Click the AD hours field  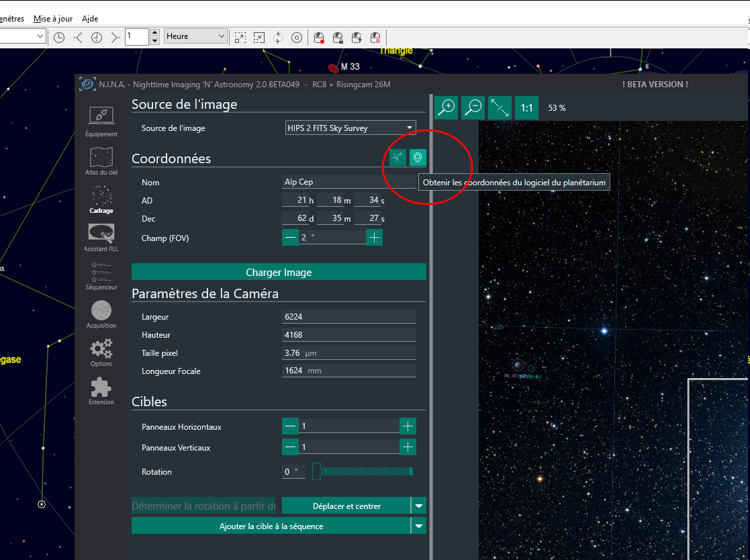pyautogui.click(x=295, y=200)
